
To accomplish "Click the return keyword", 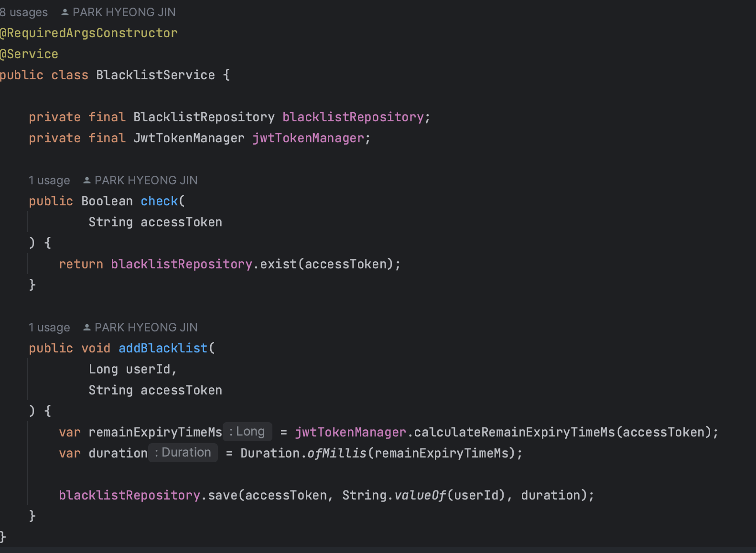I will [81, 264].
